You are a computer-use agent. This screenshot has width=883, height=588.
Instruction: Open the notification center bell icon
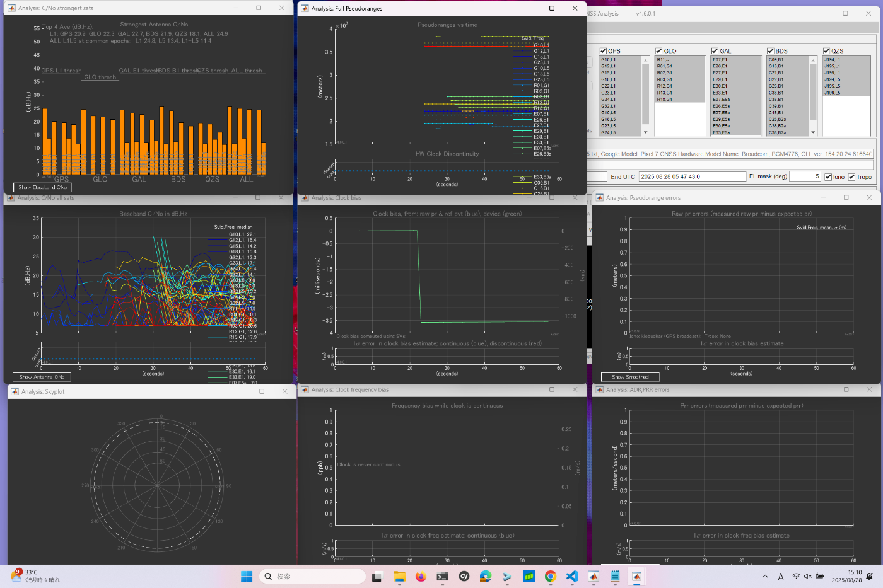click(x=870, y=576)
